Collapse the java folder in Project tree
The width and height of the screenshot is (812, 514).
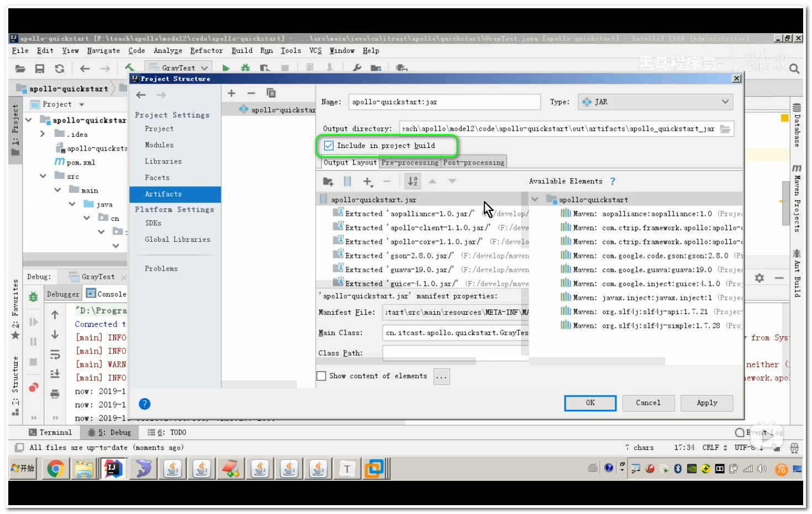(x=72, y=204)
